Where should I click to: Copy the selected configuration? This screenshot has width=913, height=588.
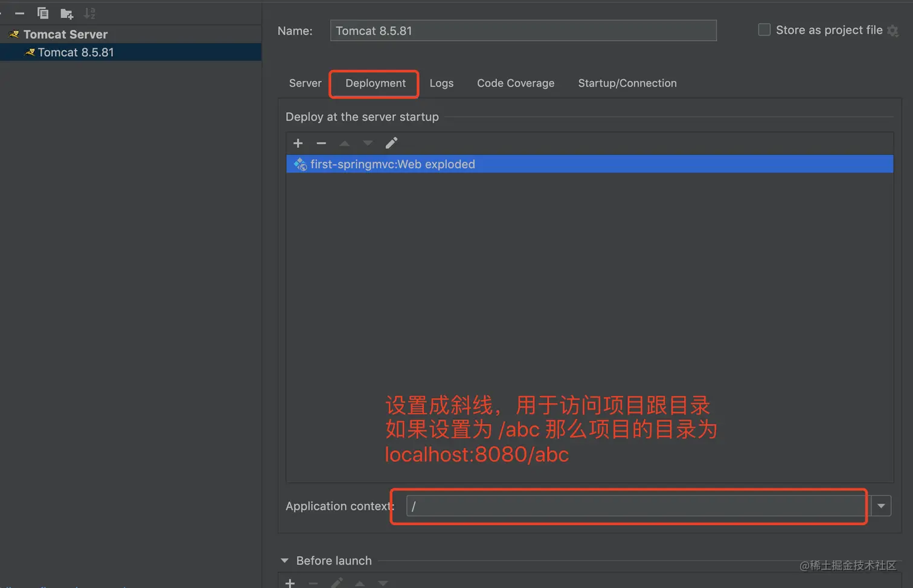click(x=42, y=13)
